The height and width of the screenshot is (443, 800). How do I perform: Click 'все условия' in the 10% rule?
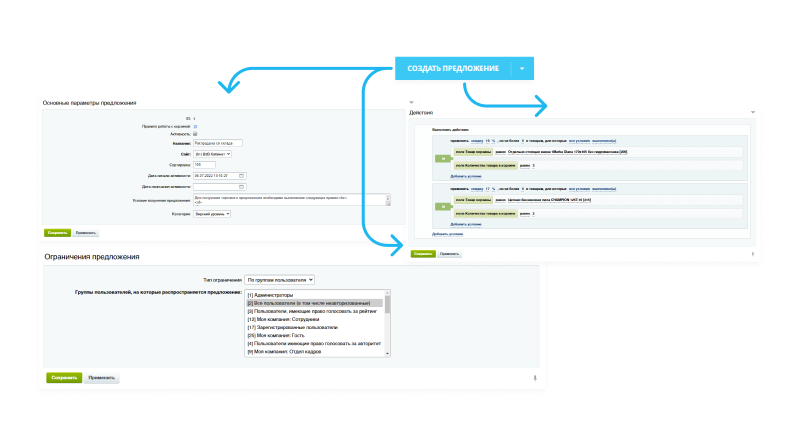tap(579, 141)
